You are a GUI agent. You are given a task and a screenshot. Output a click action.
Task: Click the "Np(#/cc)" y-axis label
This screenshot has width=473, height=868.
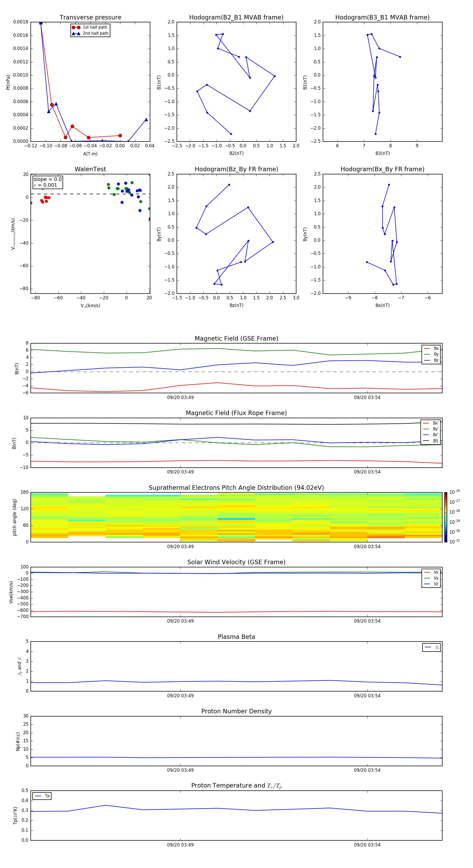click(x=18, y=741)
